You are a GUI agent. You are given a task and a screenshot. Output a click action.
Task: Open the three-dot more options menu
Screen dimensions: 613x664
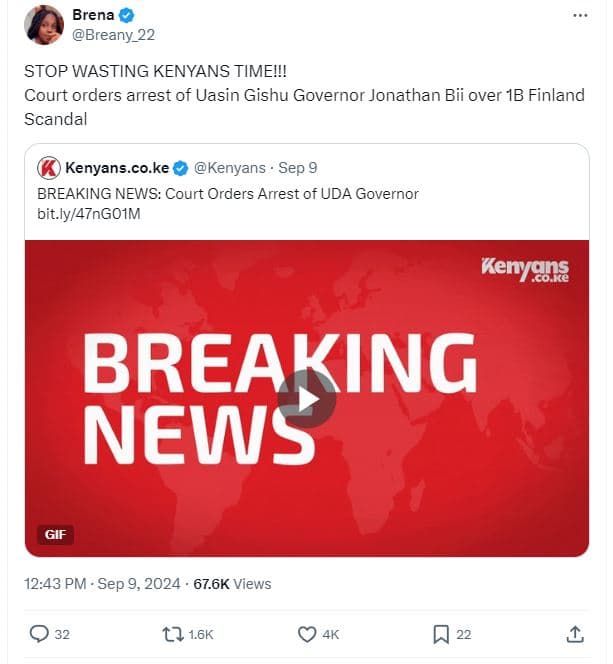tap(580, 16)
